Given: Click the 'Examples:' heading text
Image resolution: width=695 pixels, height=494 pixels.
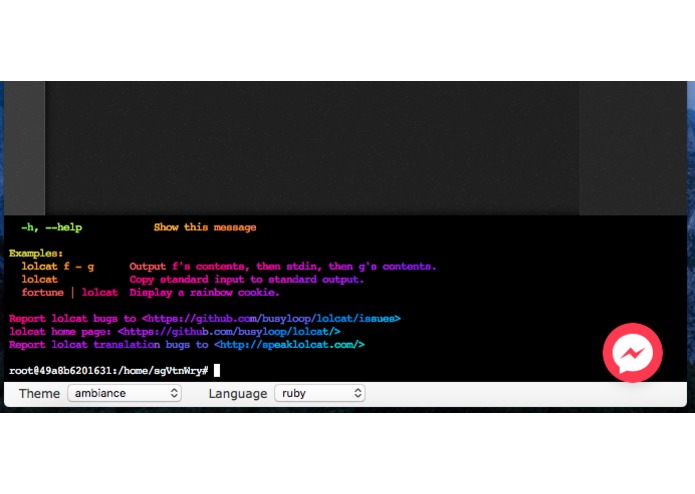Looking at the screenshot, I should (x=36, y=253).
